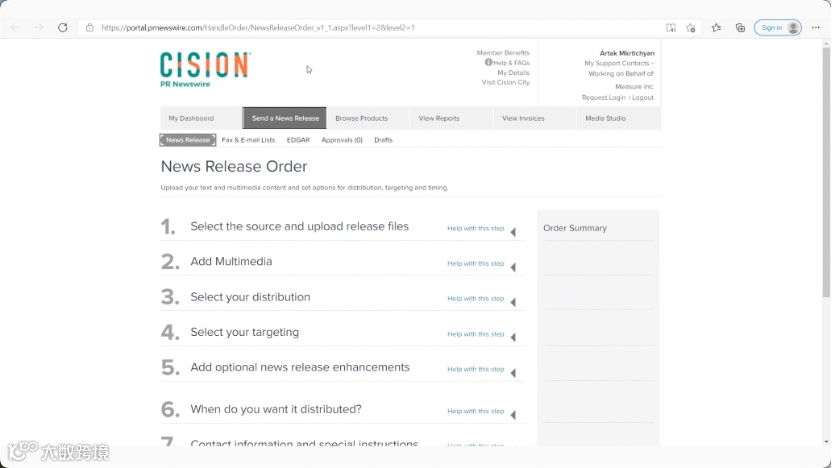832x468 pixels.
Task: Expand step 6 distribution timing arrow
Action: point(513,415)
